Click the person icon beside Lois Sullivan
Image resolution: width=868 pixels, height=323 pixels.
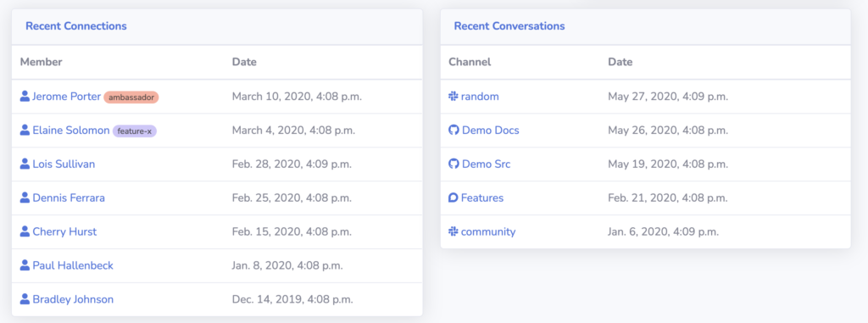point(25,164)
